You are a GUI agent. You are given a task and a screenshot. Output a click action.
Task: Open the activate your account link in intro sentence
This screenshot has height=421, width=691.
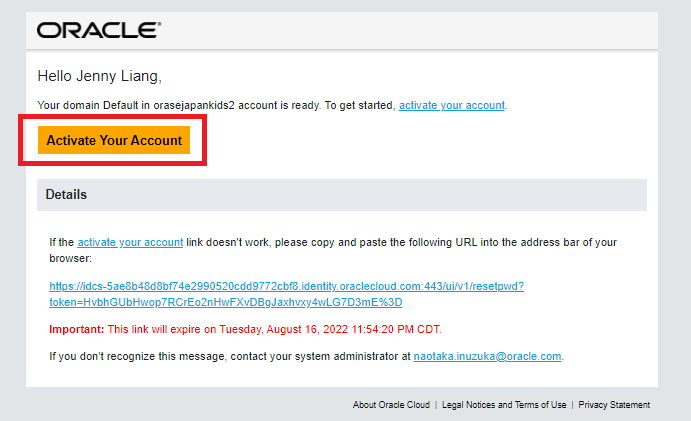pyautogui.click(x=452, y=105)
